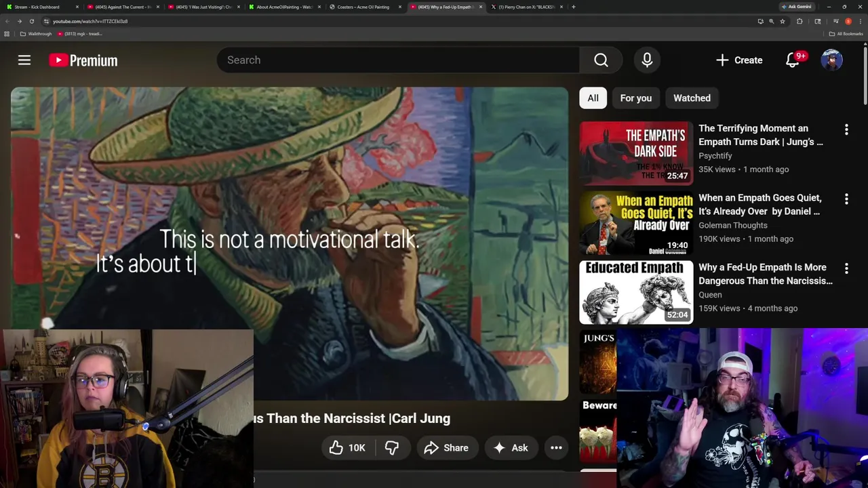The image size is (868, 488).
Task: Click the browser address bar URL
Action: click(x=90, y=21)
